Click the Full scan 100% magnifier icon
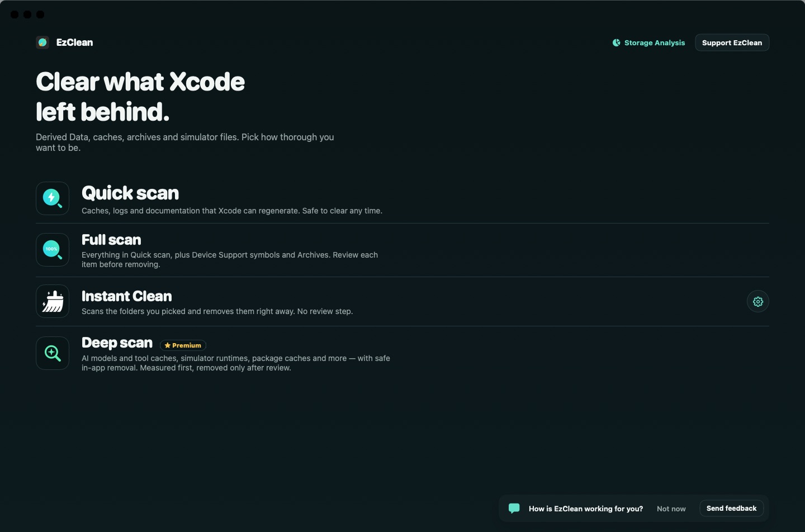The width and height of the screenshot is (805, 532). 53,250
